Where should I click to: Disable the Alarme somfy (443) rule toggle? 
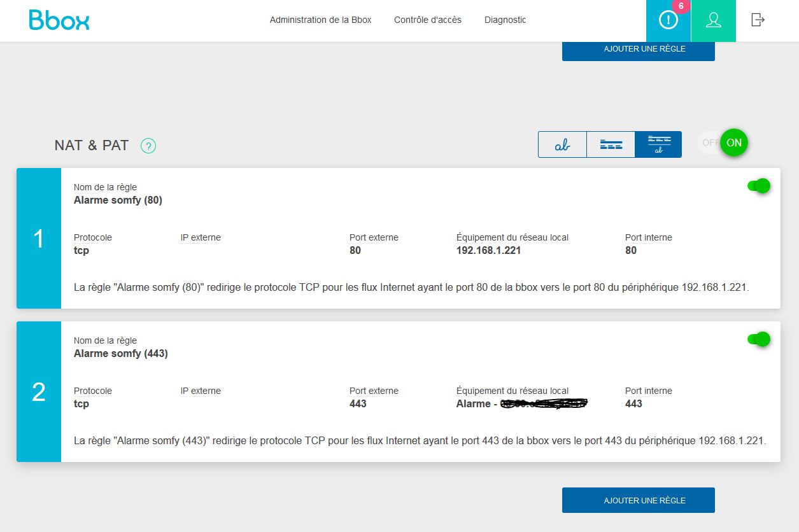[759, 339]
